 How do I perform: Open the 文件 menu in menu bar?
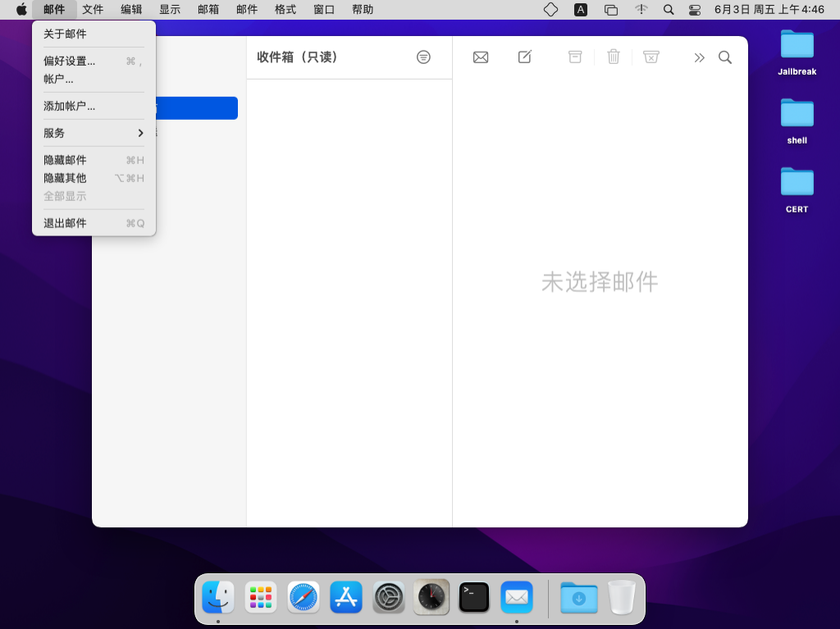(93, 10)
